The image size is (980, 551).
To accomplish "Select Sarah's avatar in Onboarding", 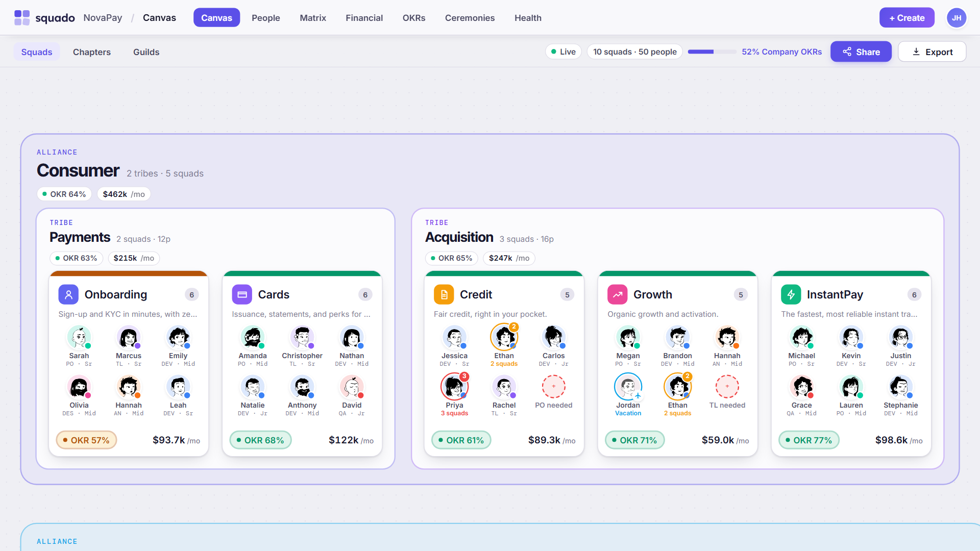I will [79, 337].
